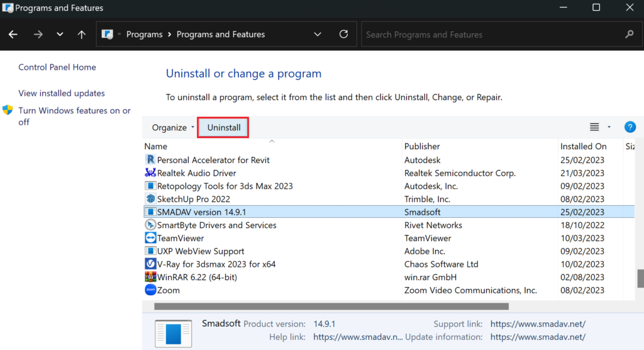Click publisher Chaos Software Ltd

tap(441, 264)
